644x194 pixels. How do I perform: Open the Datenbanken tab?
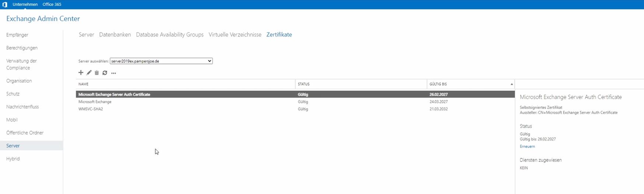click(115, 35)
